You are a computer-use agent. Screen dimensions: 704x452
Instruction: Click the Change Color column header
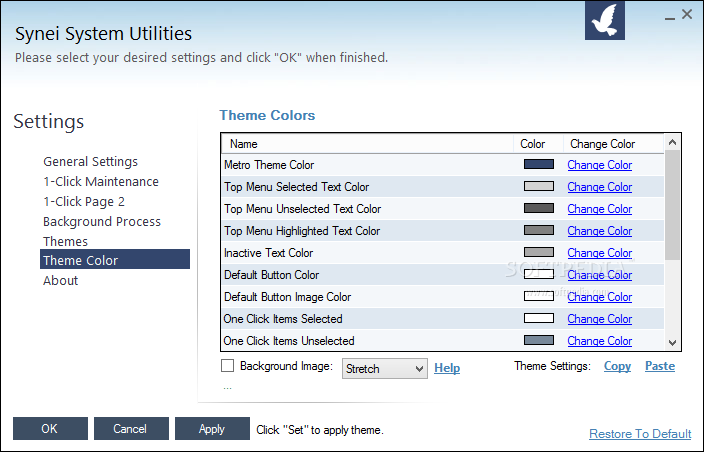coord(613,144)
